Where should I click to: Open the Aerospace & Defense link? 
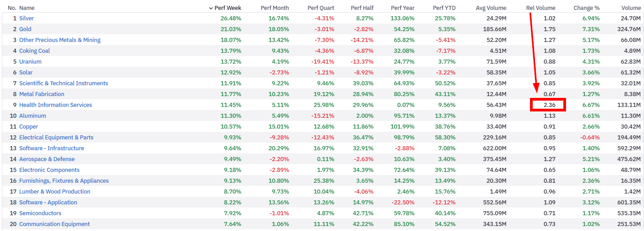point(47,159)
